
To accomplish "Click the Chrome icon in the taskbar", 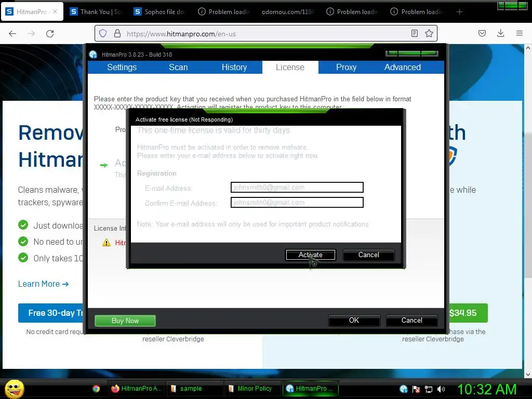I will (x=96, y=389).
